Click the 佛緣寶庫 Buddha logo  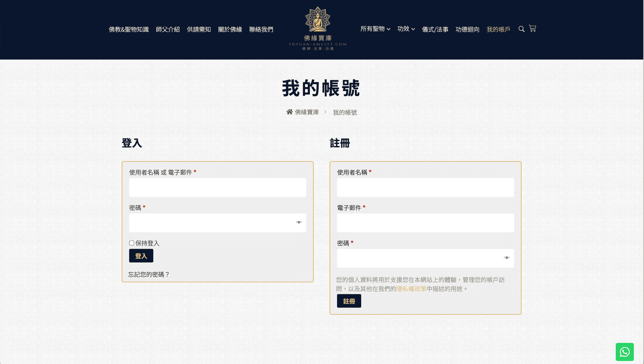[x=318, y=29]
